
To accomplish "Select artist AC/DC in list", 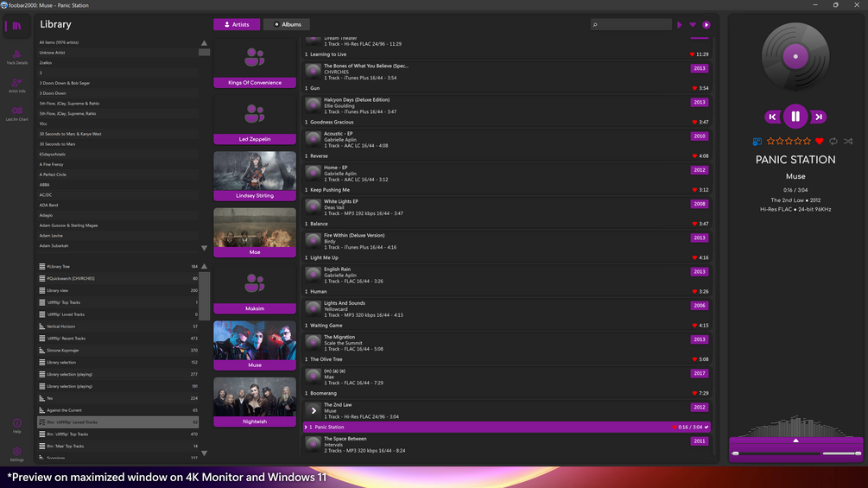I will (117, 194).
